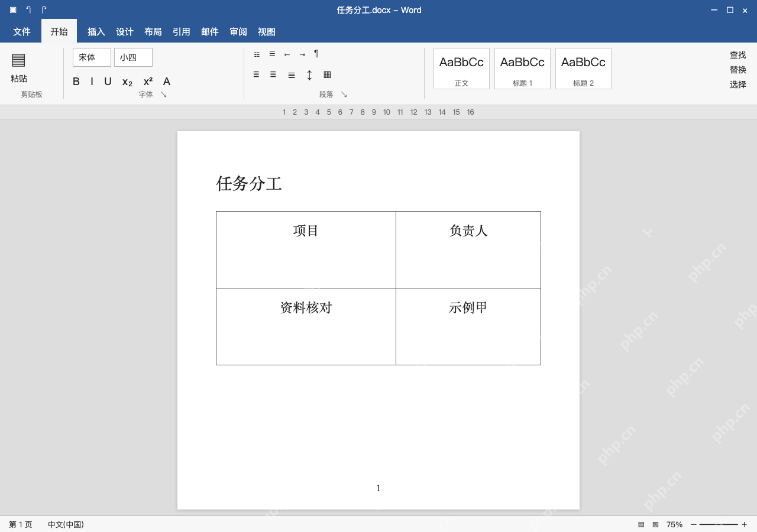Click 查找 to find text
Image resolution: width=757 pixels, height=532 pixels.
(738, 55)
